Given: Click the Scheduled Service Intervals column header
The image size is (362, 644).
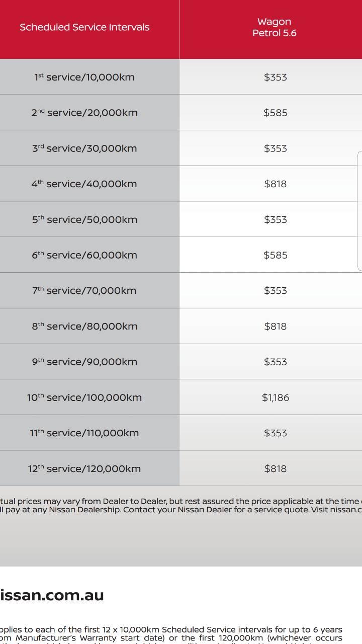Looking at the screenshot, I should click(x=84, y=27).
